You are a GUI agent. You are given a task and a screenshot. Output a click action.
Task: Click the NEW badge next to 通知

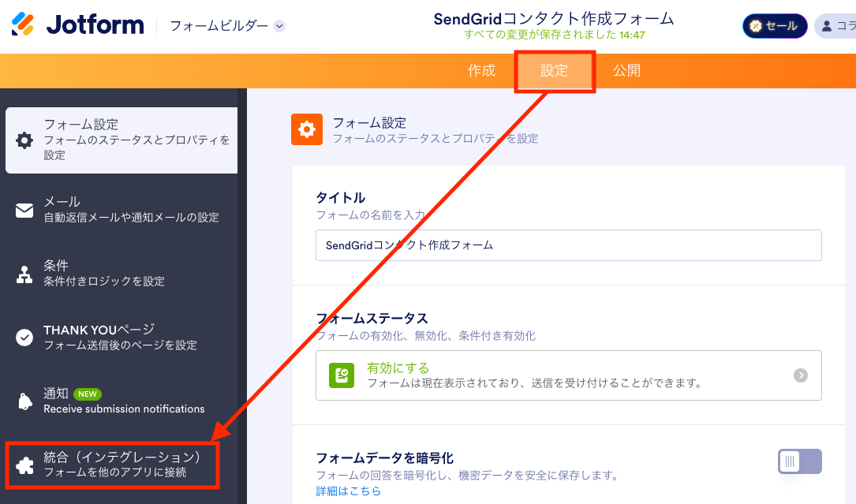point(88,394)
